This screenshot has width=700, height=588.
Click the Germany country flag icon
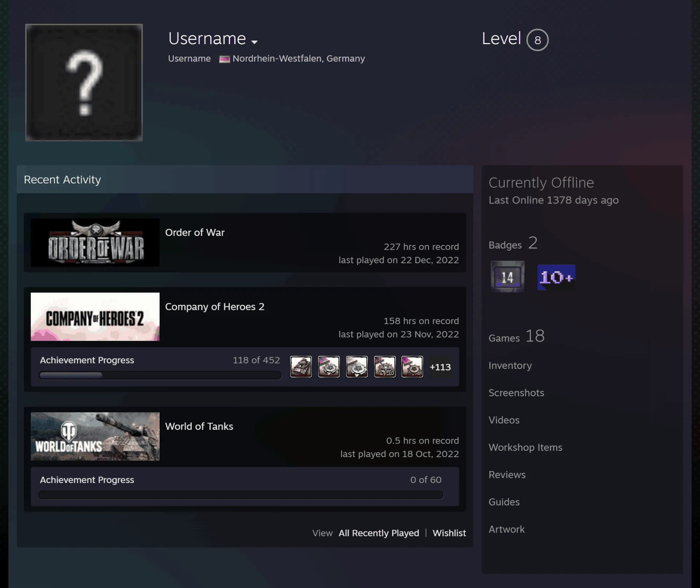point(224,59)
